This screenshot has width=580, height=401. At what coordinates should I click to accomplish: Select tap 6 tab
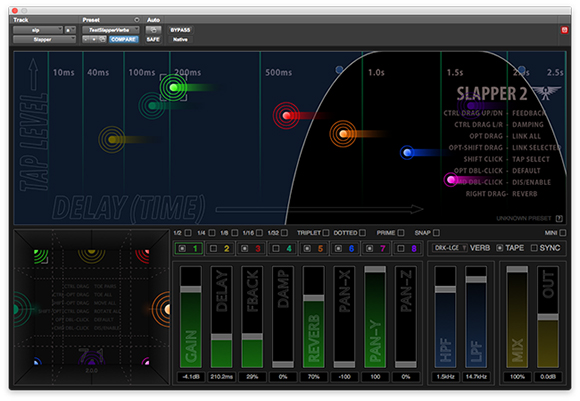[x=344, y=248]
